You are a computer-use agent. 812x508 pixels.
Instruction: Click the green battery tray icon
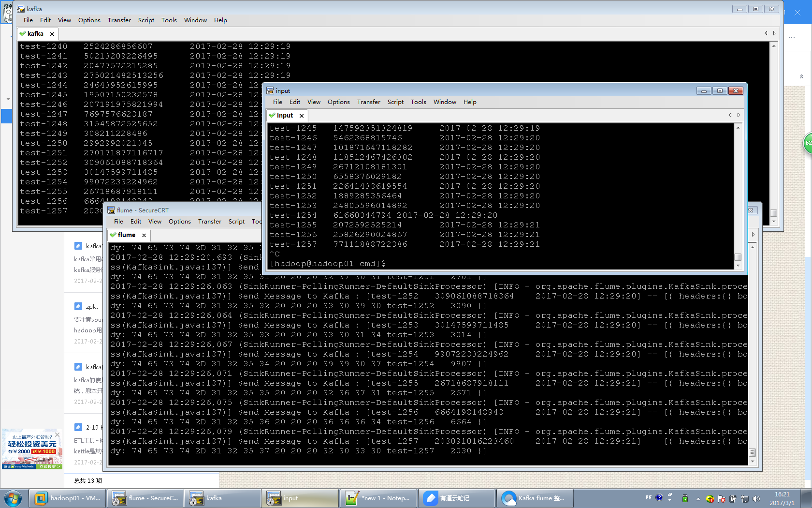[x=685, y=498]
